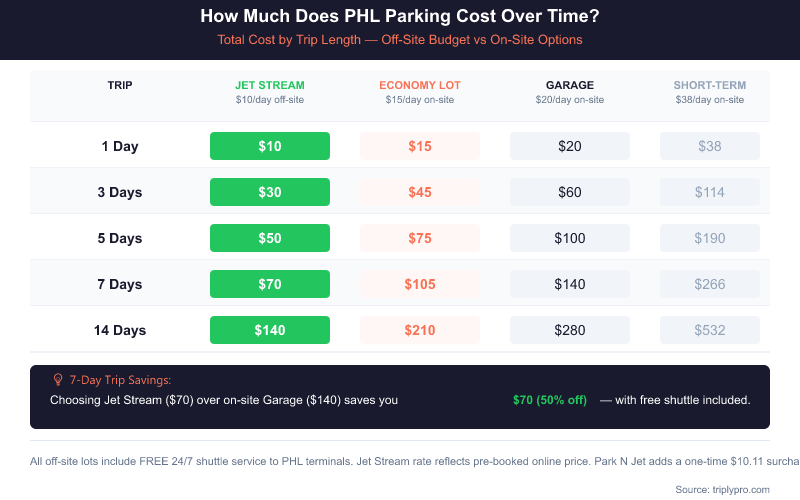This screenshot has height=500, width=800.
Task: Click the lightbulb icon beside 7-Day Trip Savings
Action: (x=57, y=380)
